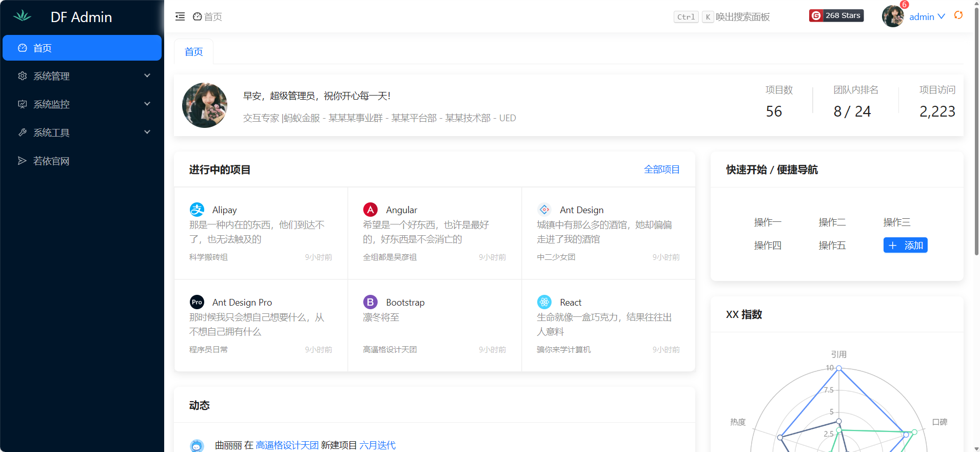Click the Angular project logo
Image resolution: width=980 pixels, height=452 pixels.
370,210
